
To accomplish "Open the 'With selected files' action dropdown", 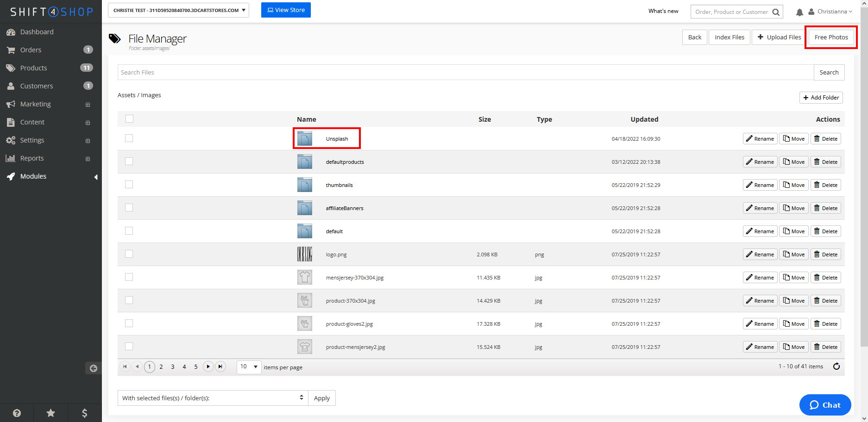I will coord(213,398).
